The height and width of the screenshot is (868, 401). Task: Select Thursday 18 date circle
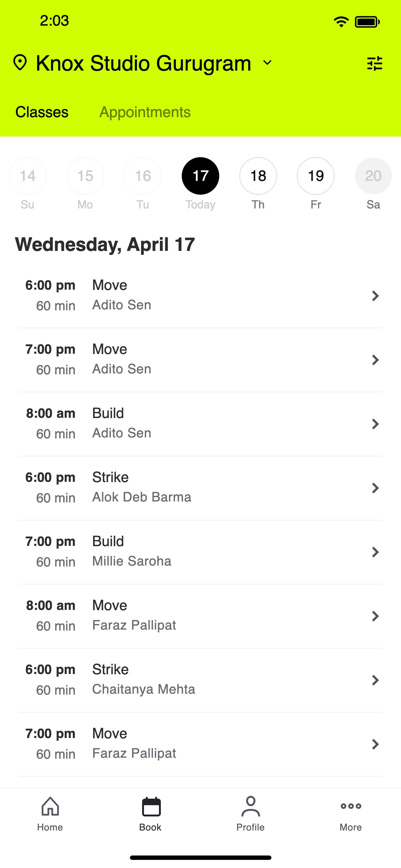click(258, 176)
